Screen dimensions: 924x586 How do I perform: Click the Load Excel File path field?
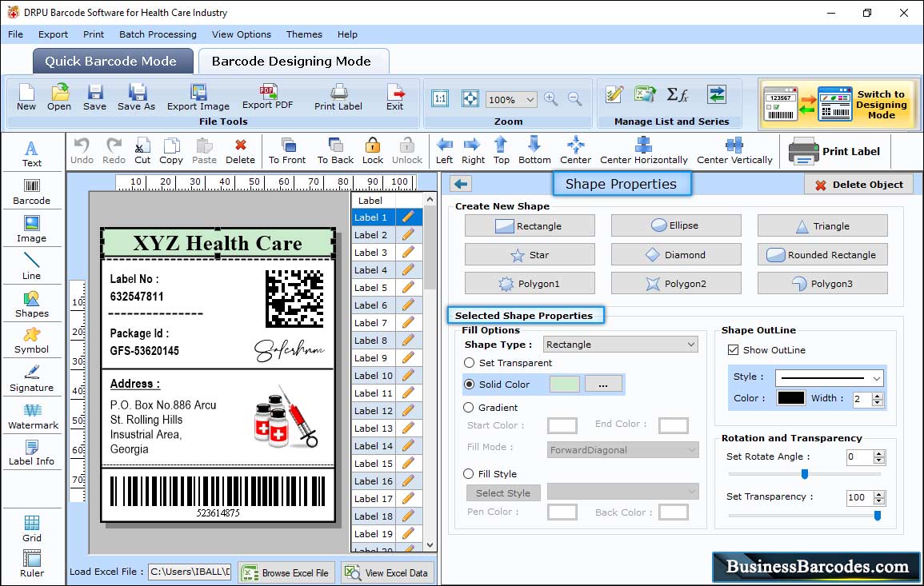[x=190, y=572]
